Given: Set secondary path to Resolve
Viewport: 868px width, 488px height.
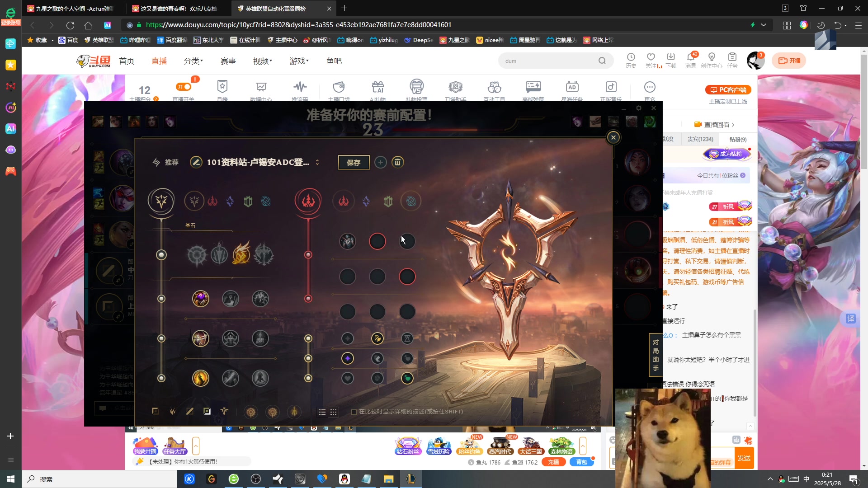Looking at the screenshot, I should [x=388, y=201].
